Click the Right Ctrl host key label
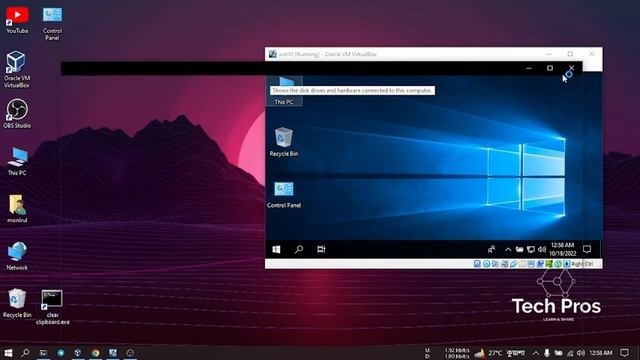Image resolution: width=640 pixels, height=360 pixels. click(582, 264)
